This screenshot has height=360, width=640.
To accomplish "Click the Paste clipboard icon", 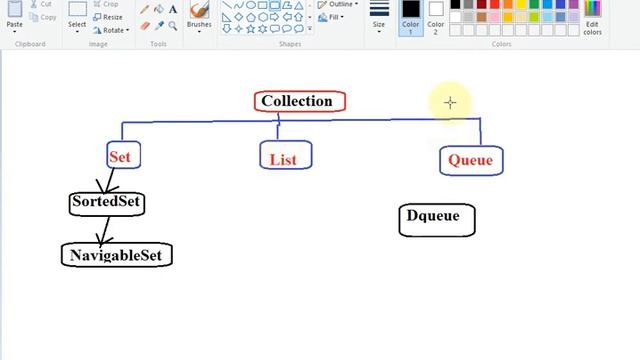I will [15, 9].
